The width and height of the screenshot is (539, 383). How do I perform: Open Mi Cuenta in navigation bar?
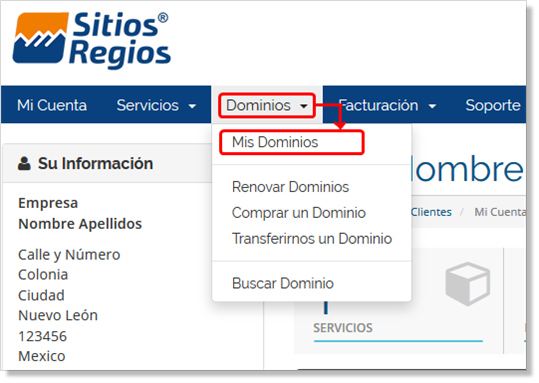click(x=52, y=105)
